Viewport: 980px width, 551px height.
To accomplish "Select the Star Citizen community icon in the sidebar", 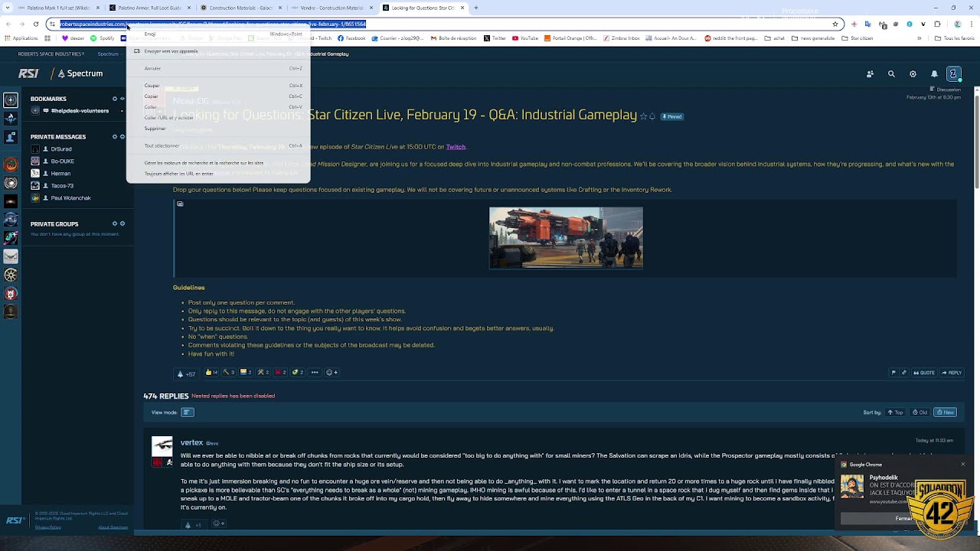I will coord(11,99).
